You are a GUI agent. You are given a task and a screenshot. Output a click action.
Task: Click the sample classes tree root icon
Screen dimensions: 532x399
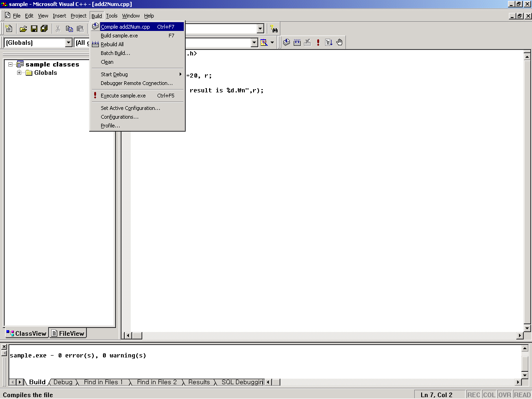[x=20, y=64]
